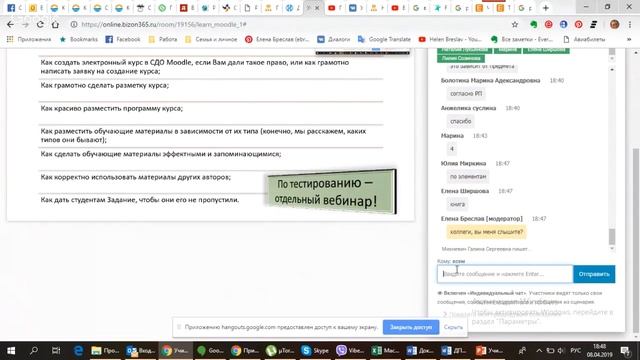Open the Елена Бреслав Pinterest bookmark
The height and width of the screenshot is (360, 640).
[277, 39]
